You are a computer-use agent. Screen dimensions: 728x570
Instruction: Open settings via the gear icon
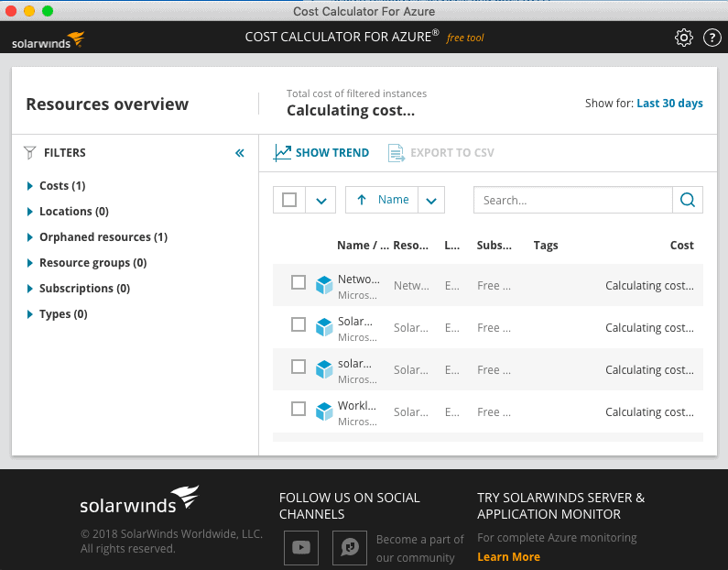(683, 38)
